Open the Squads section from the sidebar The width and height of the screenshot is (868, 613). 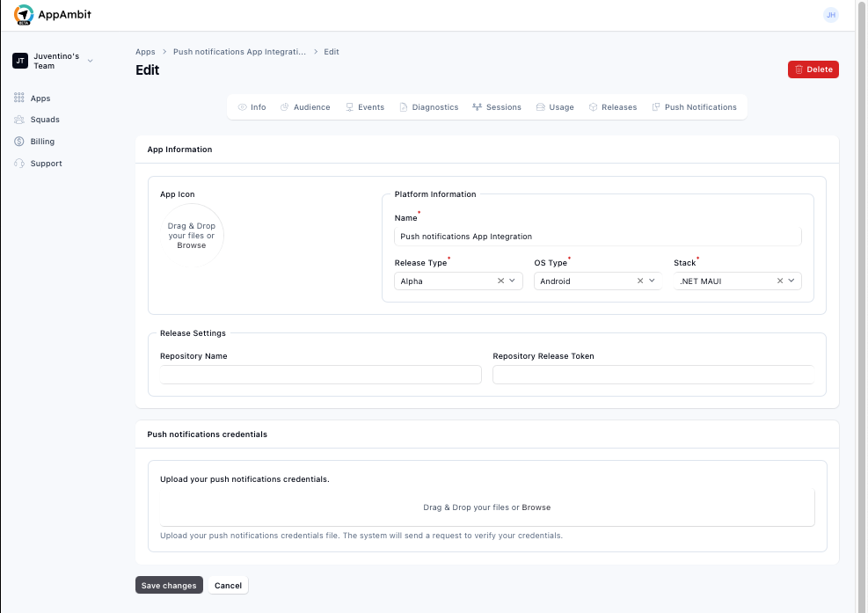[x=19, y=120]
